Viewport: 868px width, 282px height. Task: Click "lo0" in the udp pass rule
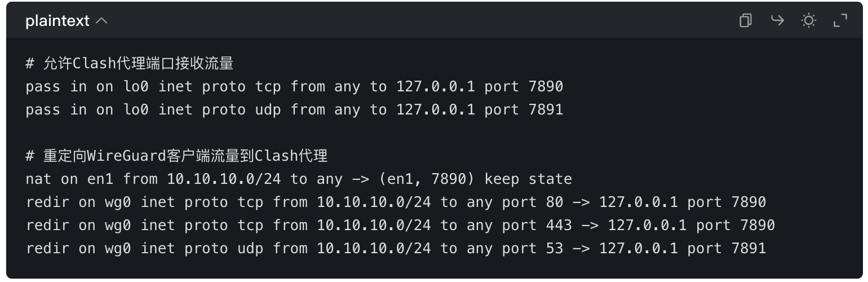click(x=136, y=109)
